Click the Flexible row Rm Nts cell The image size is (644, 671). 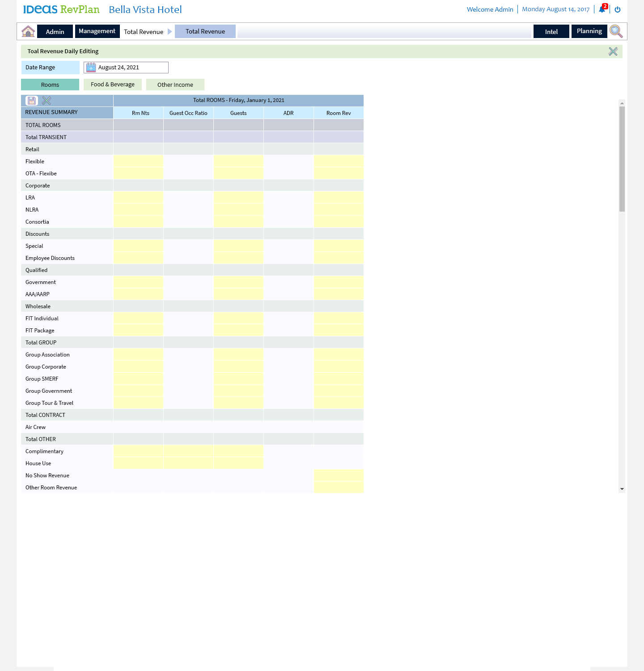138,161
